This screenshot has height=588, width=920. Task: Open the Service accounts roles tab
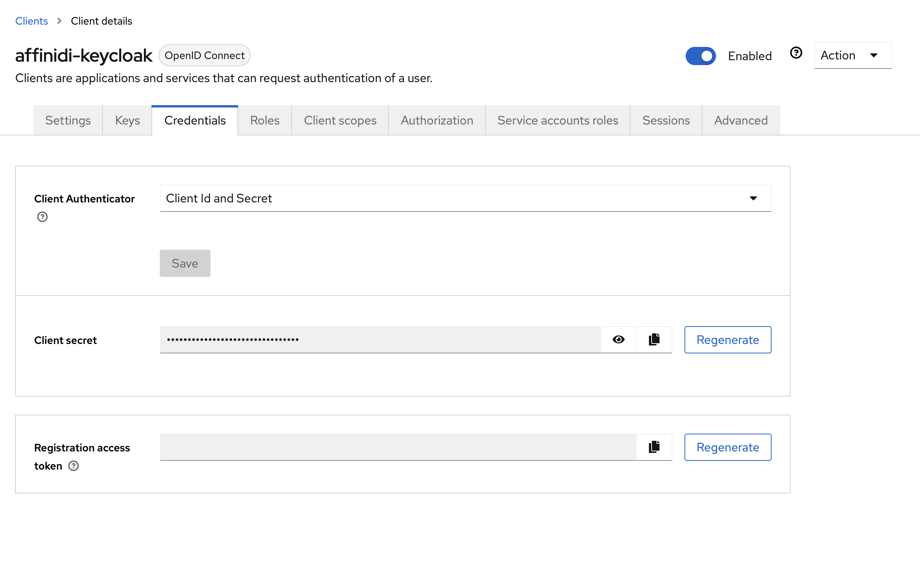pyautogui.click(x=557, y=120)
